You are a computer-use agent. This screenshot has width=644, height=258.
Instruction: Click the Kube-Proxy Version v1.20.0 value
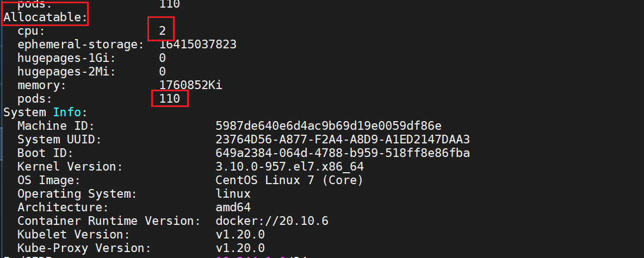240,248
